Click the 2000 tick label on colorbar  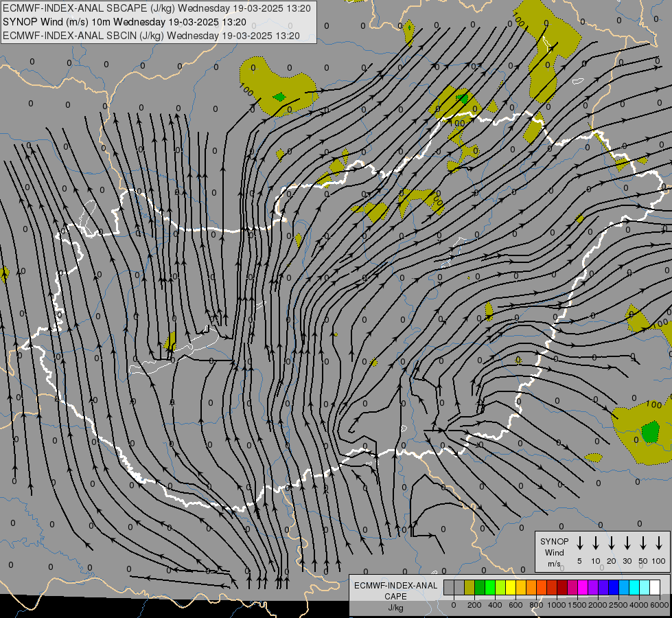click(598, 605)
